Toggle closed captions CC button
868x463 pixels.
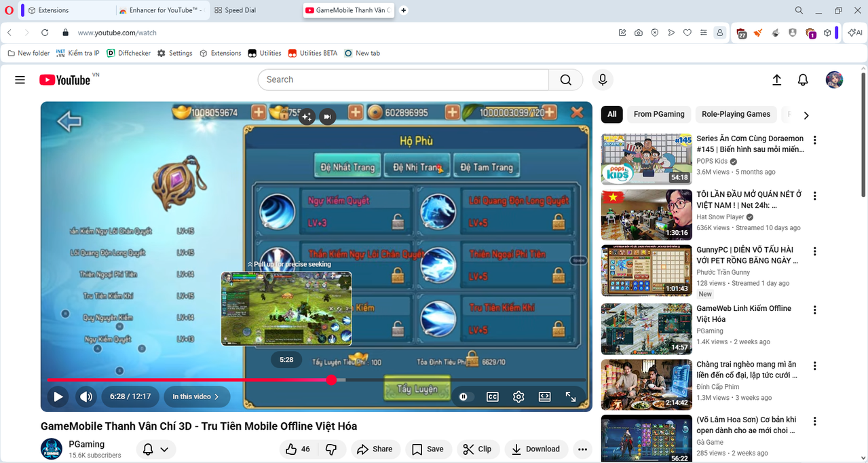coord(493,397)
